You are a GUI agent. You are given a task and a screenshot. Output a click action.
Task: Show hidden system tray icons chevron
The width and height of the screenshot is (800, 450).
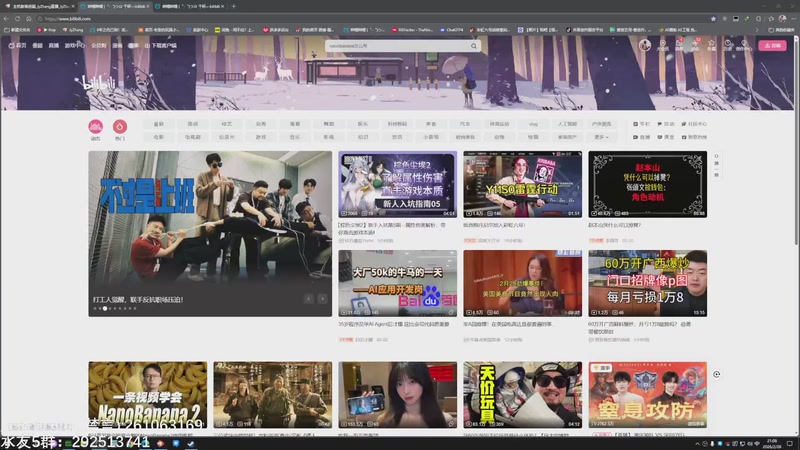[x=697, y=444]
